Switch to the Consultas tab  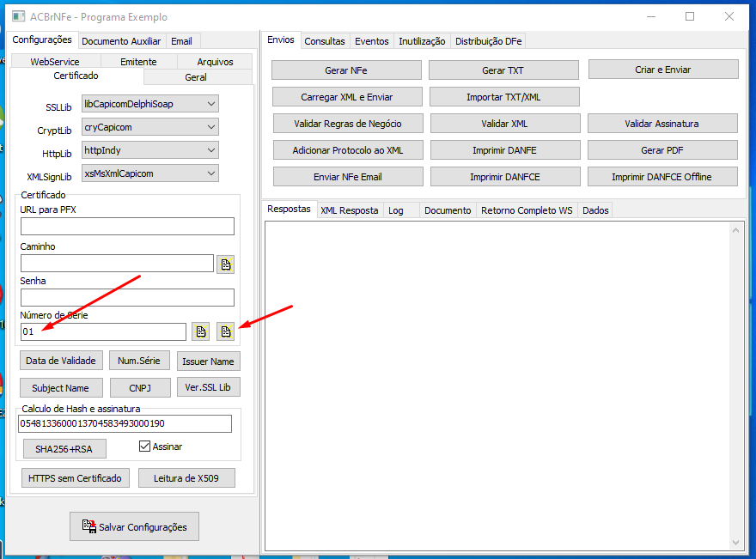pyautogui.click(x=325, y=41)
